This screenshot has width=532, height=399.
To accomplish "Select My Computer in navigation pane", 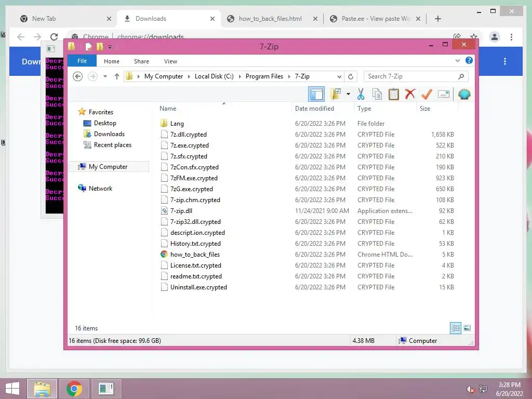I will (108, 167).
